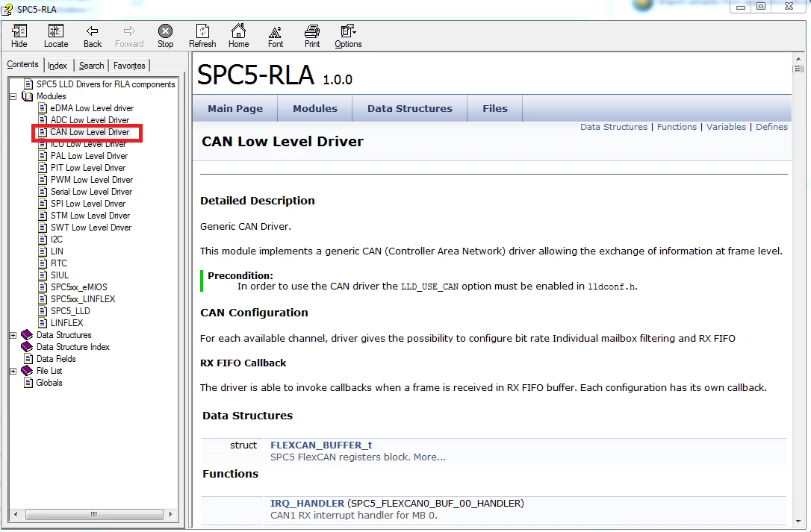Click the page icon beside LINFLEX

(43, 322)
